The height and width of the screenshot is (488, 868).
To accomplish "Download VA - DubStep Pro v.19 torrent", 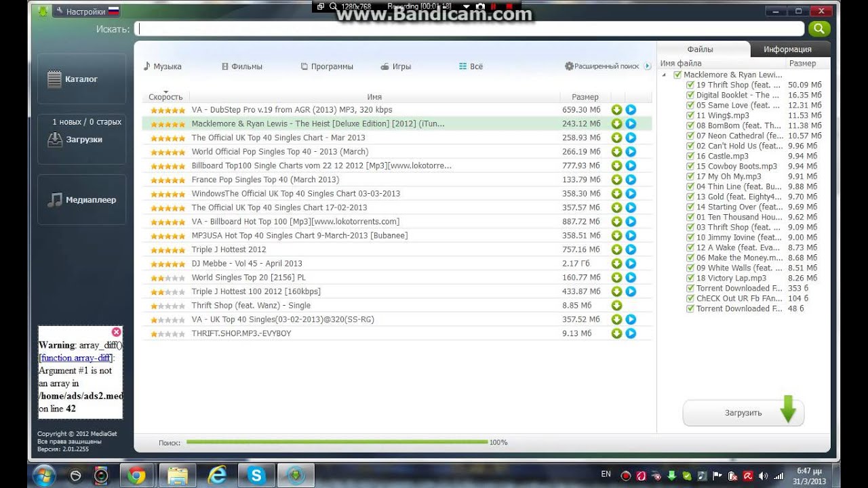I will tap(616, 110).
